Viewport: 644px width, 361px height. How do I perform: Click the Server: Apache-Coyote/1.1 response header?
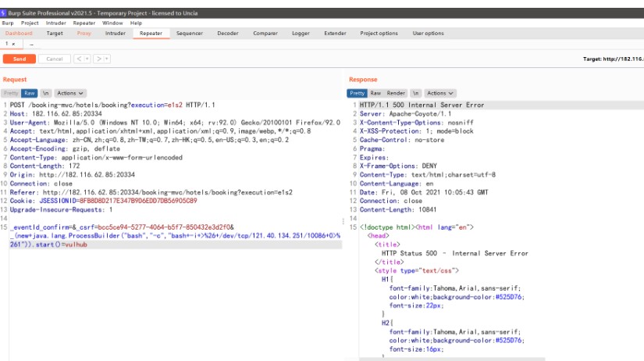click(x=405, y=113)
